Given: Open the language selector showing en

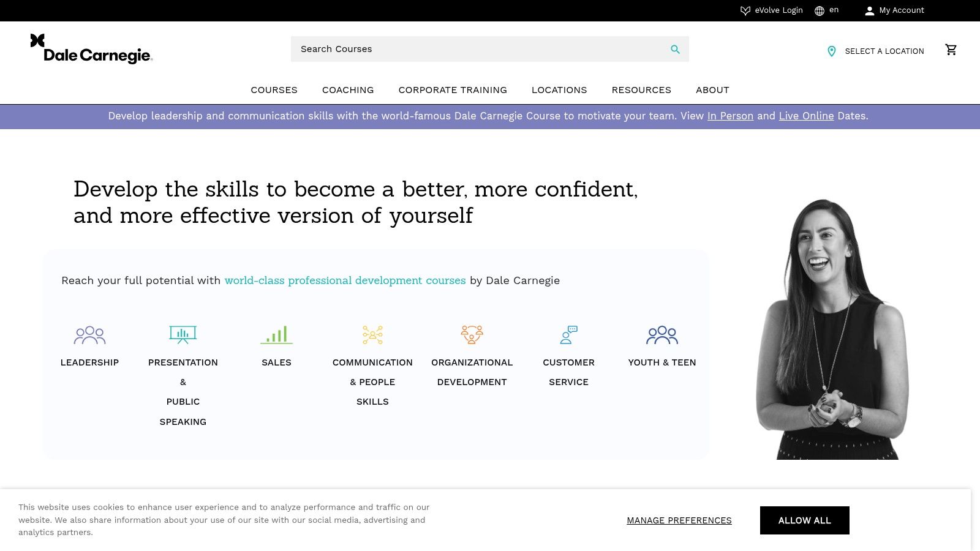Looking at the screenshot, I should 826,10.
